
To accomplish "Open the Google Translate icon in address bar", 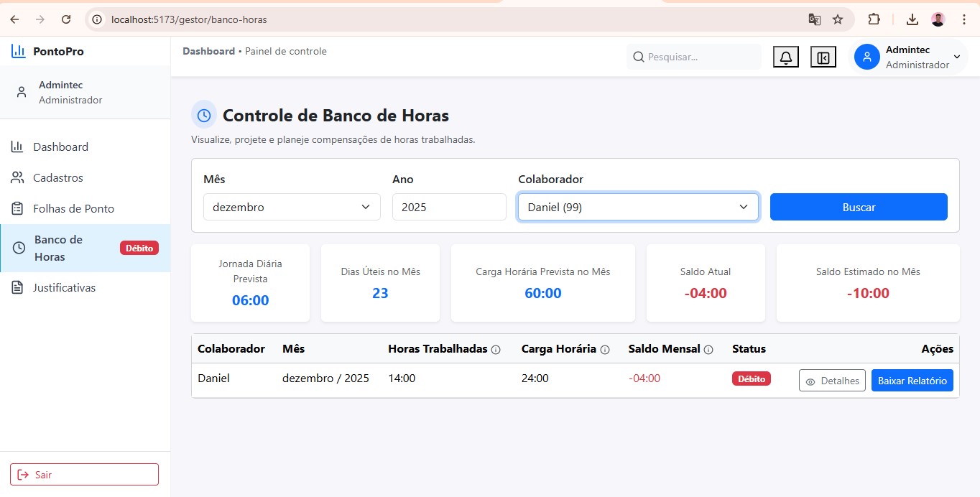I will (814, 19).
